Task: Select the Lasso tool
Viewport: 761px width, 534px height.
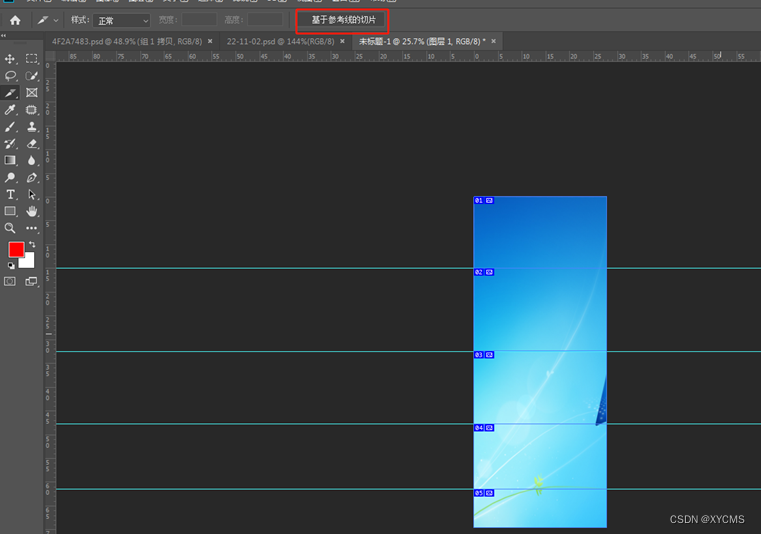Action: tap(10, 76)
